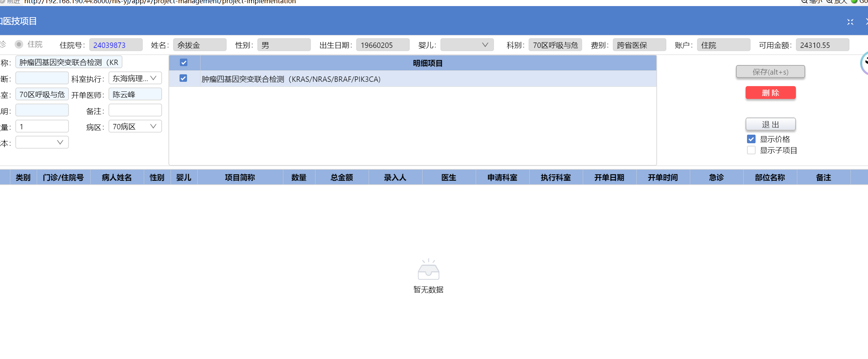868x359 pixels.
Task: Click the 住院号 field showing 24039873
Action: click(116, 45)
